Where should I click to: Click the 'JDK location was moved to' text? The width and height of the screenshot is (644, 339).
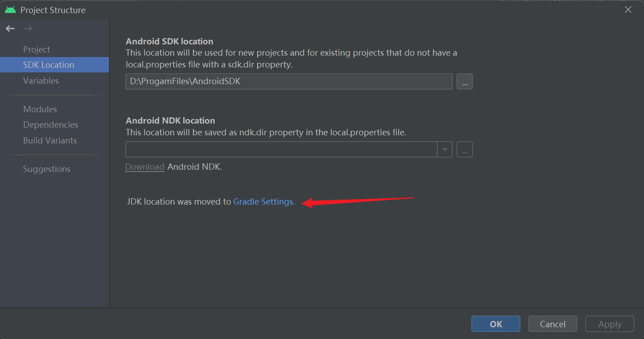click(x=179, y=202)
